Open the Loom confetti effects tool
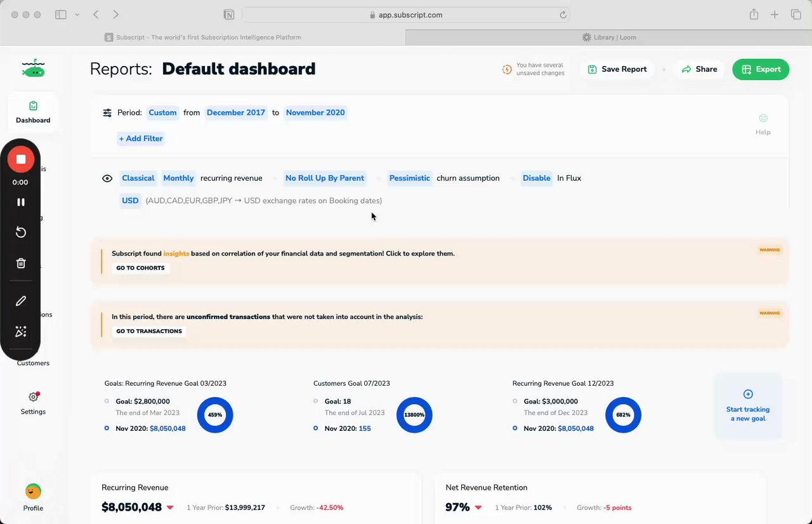This screenshot has height=524, width=812. click(x=20, y=331)
